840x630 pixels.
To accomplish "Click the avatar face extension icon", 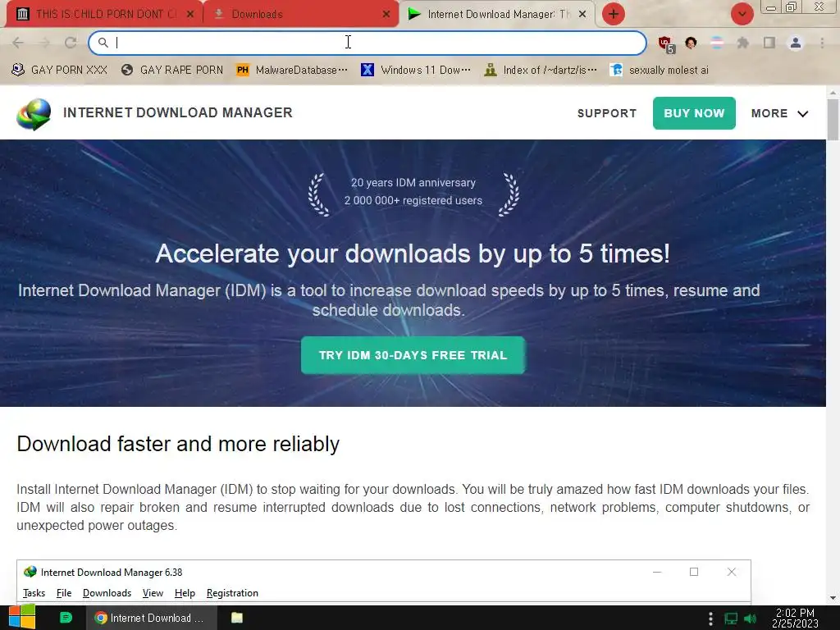I will click(x=691, y=43).
